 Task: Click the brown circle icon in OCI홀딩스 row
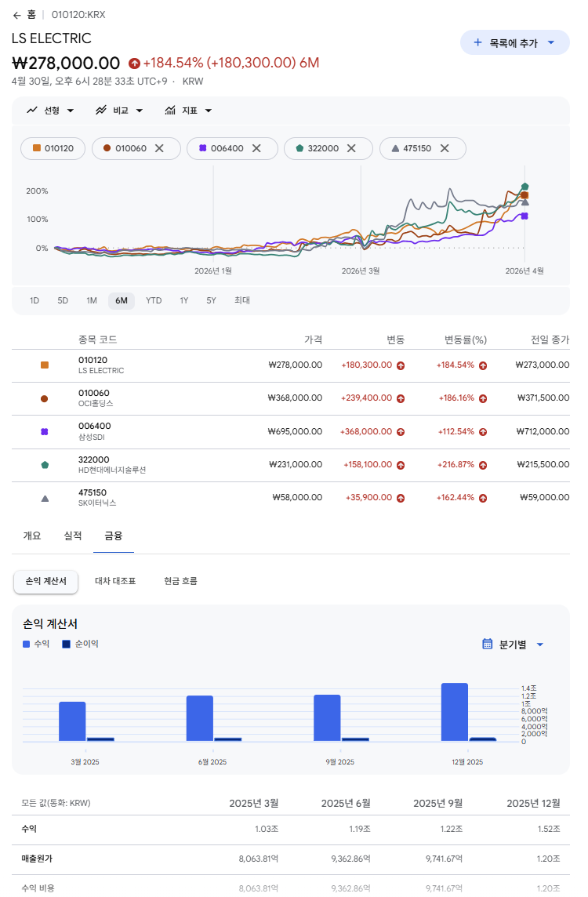(45, 399)
